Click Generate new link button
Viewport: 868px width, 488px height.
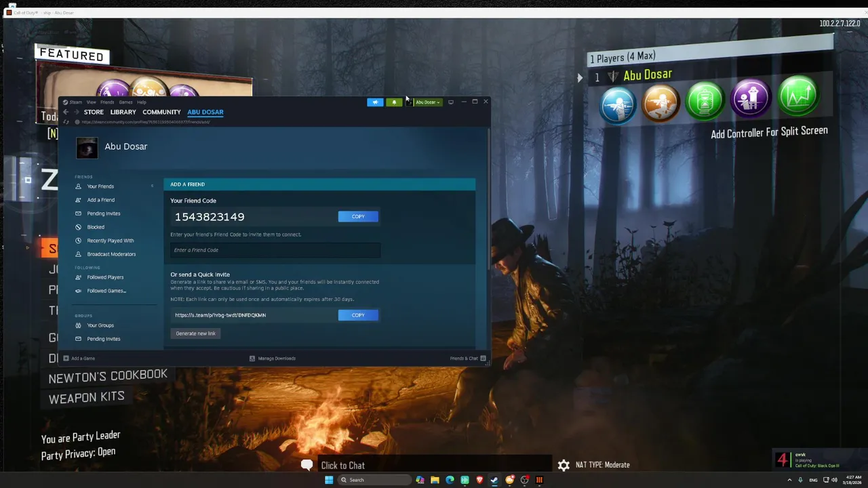195,333
